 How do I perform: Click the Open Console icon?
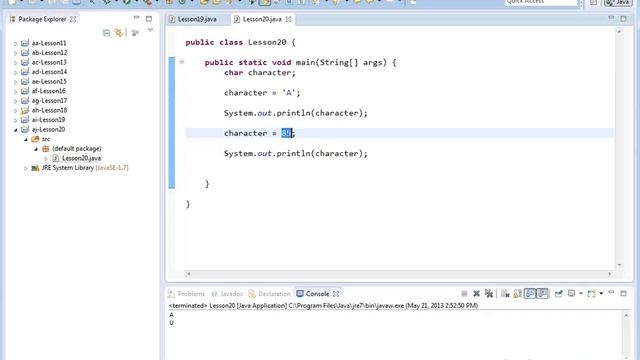click(x=591, y=293)
